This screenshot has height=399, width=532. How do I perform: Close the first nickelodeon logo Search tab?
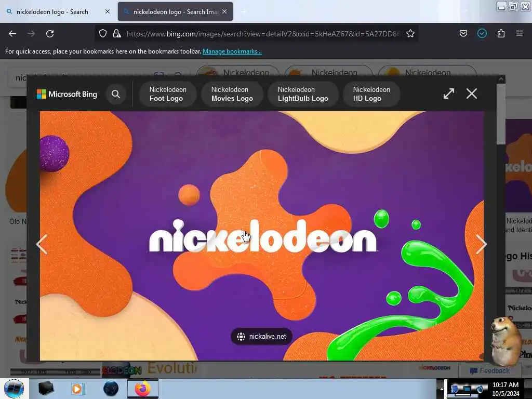click(108, 11)
